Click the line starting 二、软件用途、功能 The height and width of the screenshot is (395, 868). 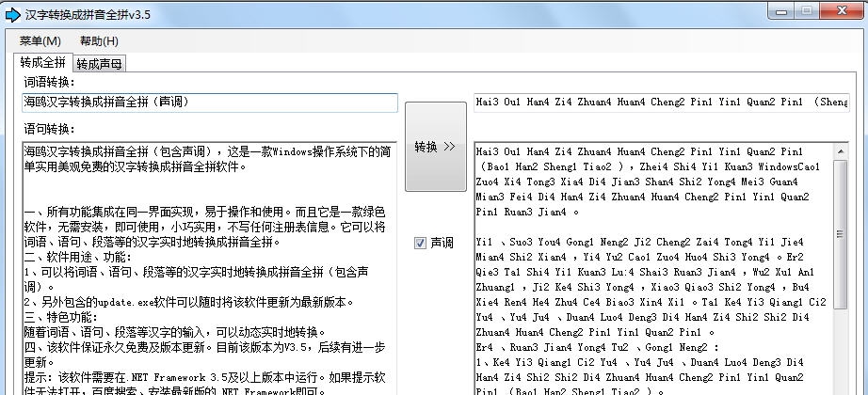pos(77,258)
